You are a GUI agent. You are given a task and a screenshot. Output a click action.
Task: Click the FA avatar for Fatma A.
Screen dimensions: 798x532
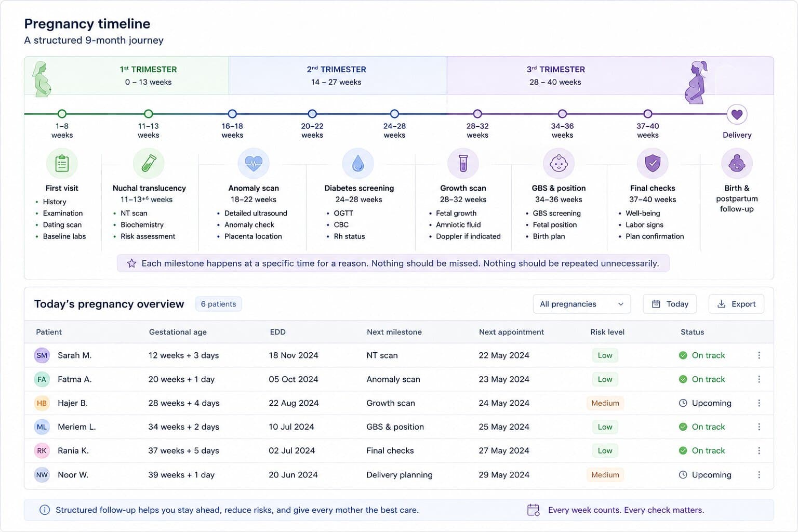(42, 379)
